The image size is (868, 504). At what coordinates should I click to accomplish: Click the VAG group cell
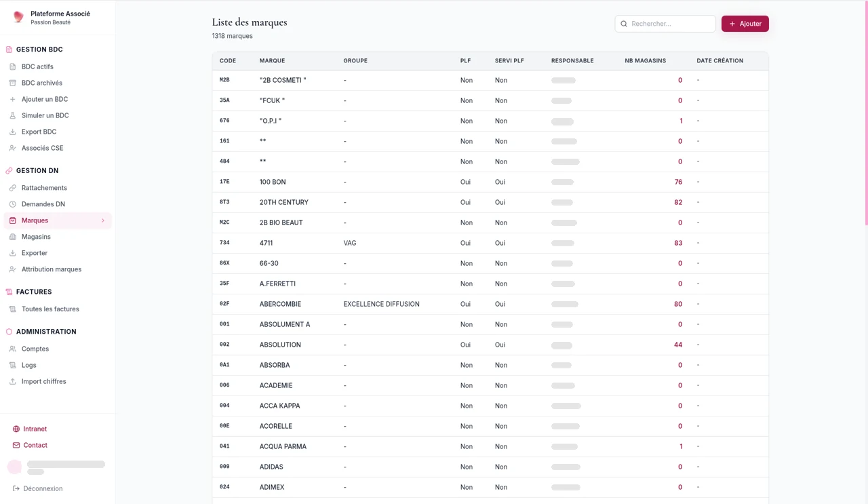click(349, 243)
